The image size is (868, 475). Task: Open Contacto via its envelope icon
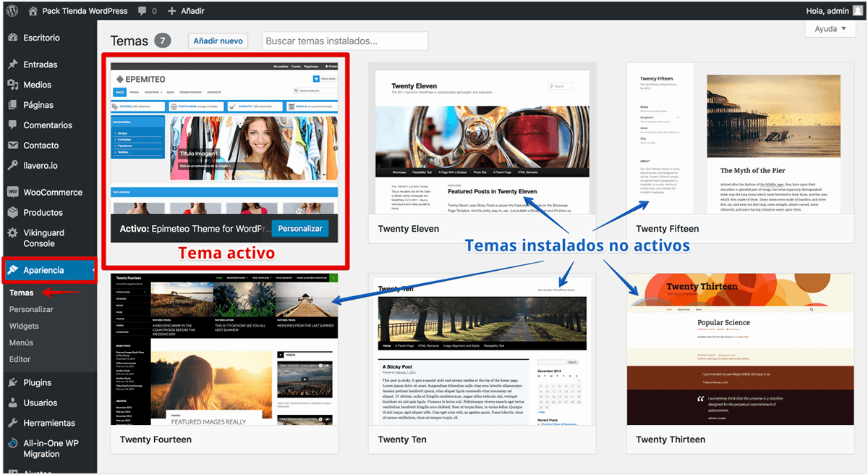13,146
